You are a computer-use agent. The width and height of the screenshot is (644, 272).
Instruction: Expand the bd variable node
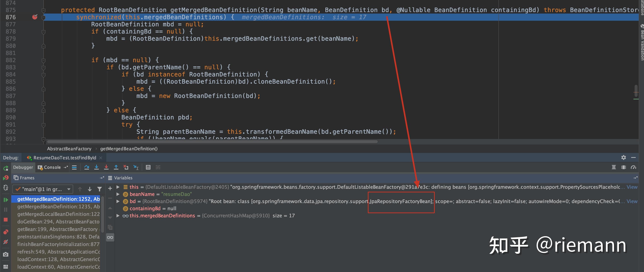tap(118, 201)
